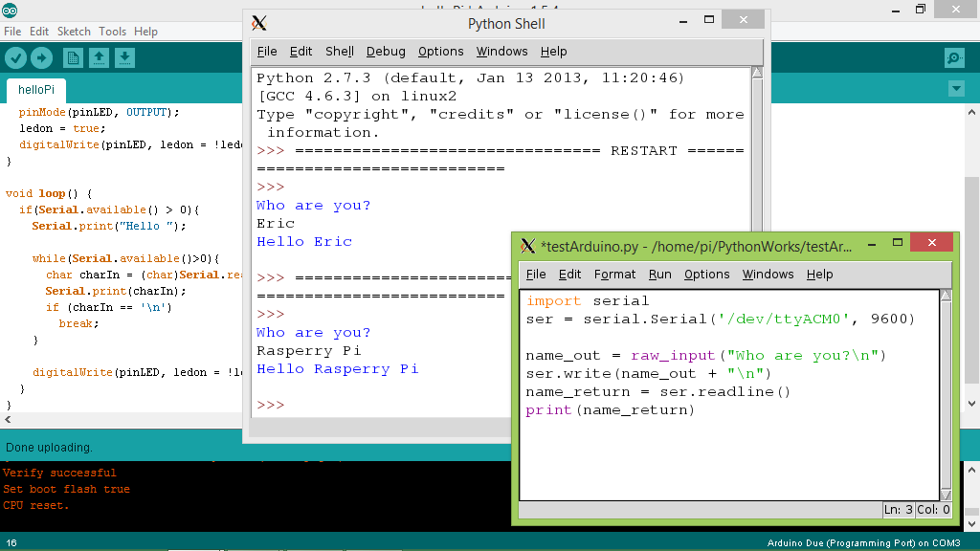This screenshot has width=980, height=551.
Task: Click 'Arduino Due (Programming Port) on COM3' status
Action: [x=864, y=543]
